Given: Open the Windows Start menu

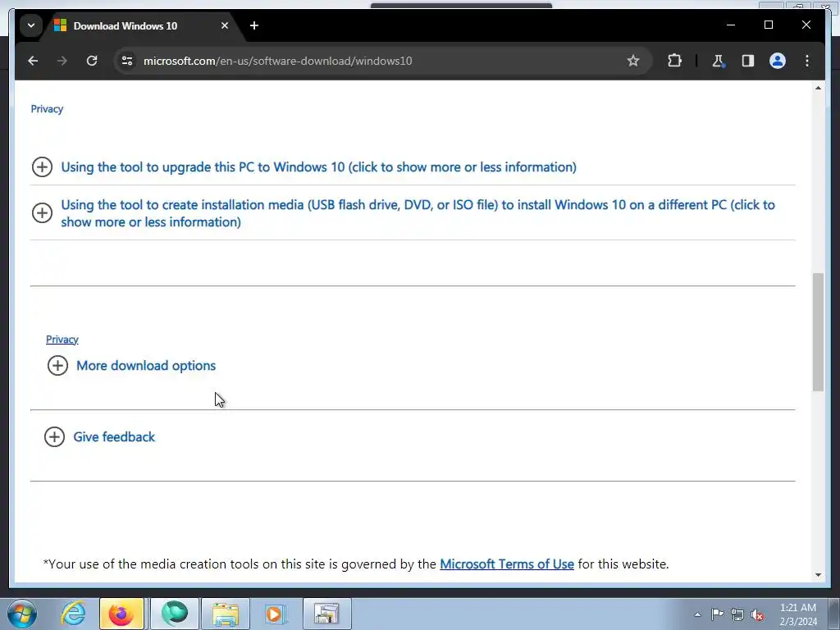Looking at the screenshot, I should (22, 614).
